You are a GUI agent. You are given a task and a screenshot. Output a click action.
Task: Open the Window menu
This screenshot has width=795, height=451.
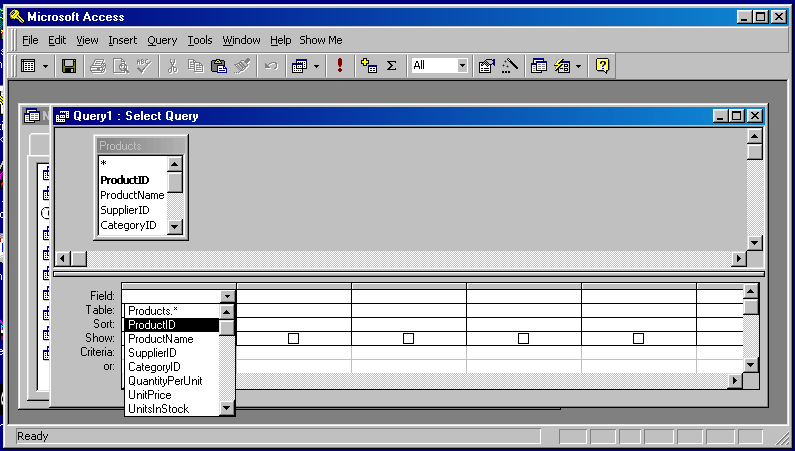(x=241, y=40)
